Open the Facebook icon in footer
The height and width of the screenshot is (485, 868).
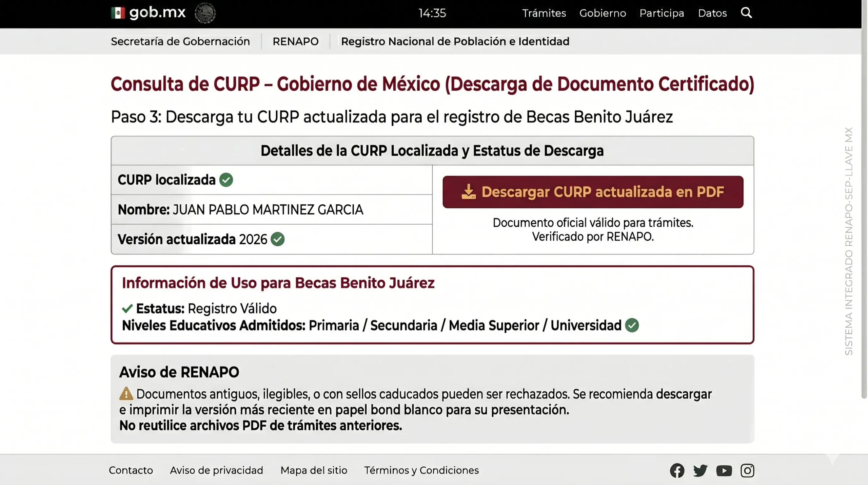tap(677, 470)
